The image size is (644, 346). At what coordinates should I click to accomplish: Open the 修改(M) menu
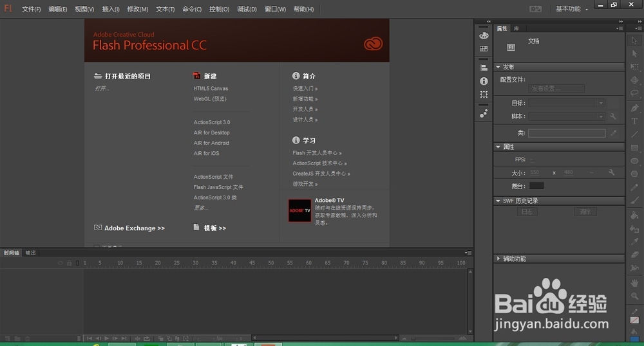(138, 9)
